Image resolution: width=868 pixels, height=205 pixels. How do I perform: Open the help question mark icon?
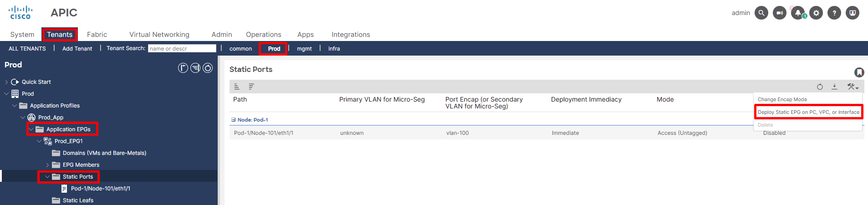pyautogui.click(x=834, y=13)
